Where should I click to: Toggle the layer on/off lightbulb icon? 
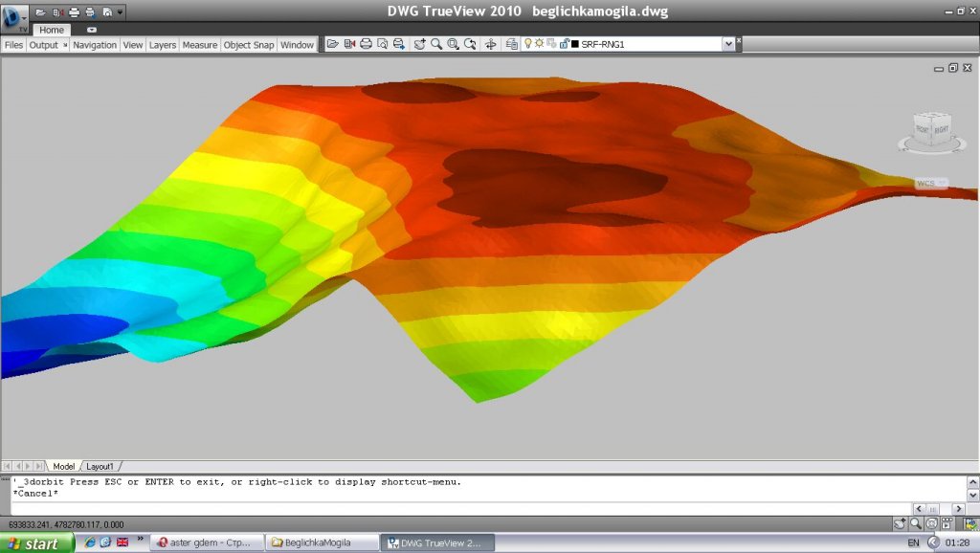[527, 44]
